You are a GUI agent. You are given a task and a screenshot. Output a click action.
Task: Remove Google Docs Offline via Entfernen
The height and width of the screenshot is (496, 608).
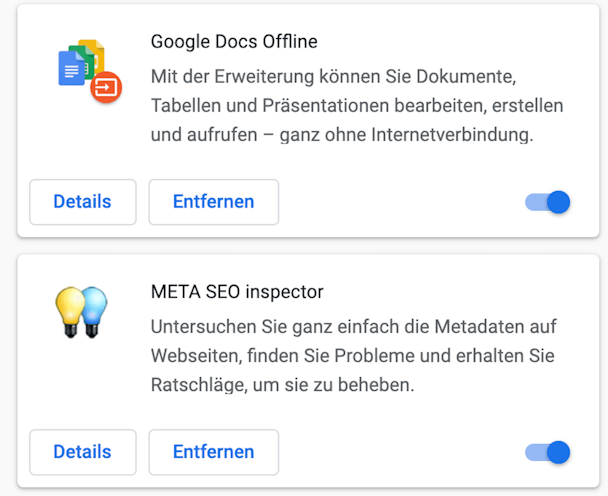(x=214, y=202)
